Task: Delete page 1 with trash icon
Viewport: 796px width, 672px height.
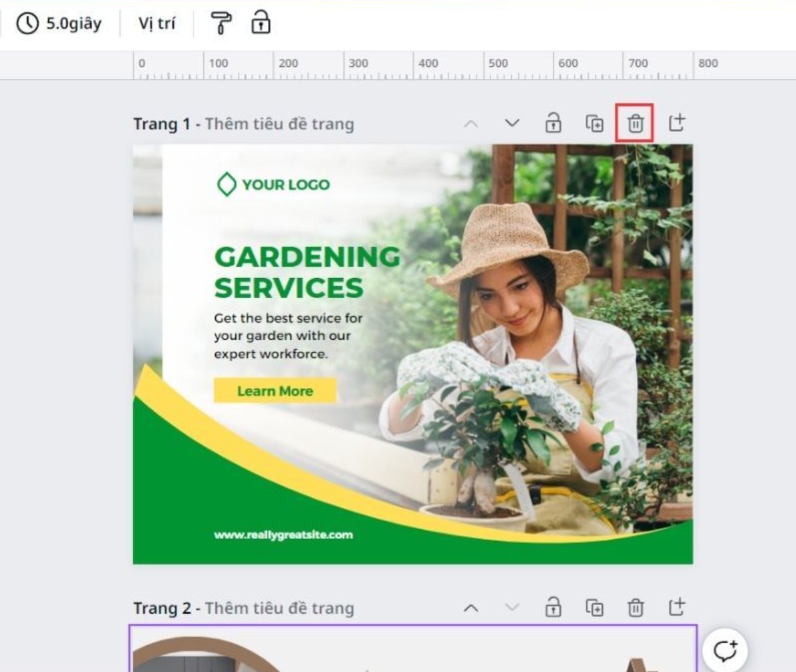Action: pyautogui.click(x=634, y=124)
